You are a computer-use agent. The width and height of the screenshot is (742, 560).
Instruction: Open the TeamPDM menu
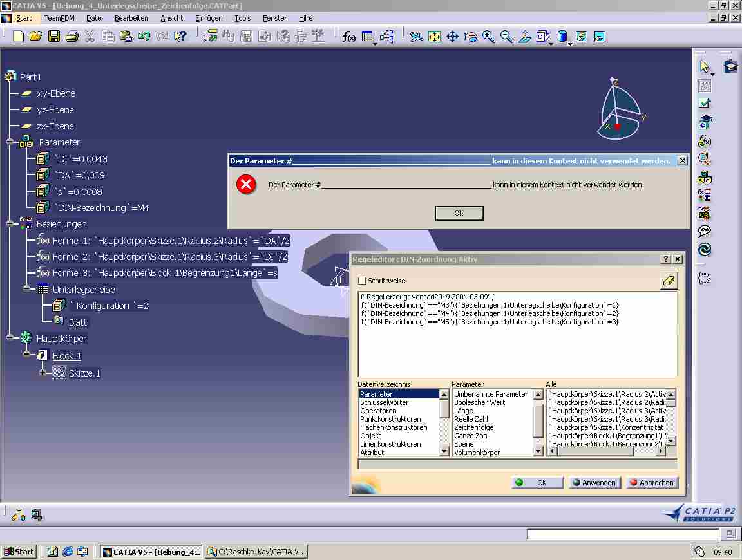(59, 18)
